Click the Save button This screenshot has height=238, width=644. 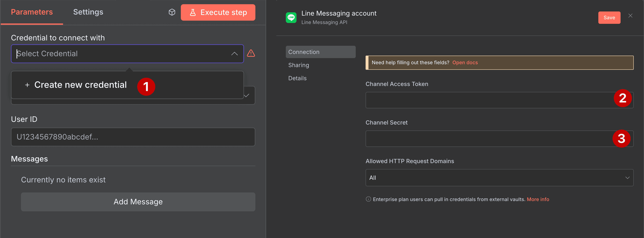click(609, 17)
